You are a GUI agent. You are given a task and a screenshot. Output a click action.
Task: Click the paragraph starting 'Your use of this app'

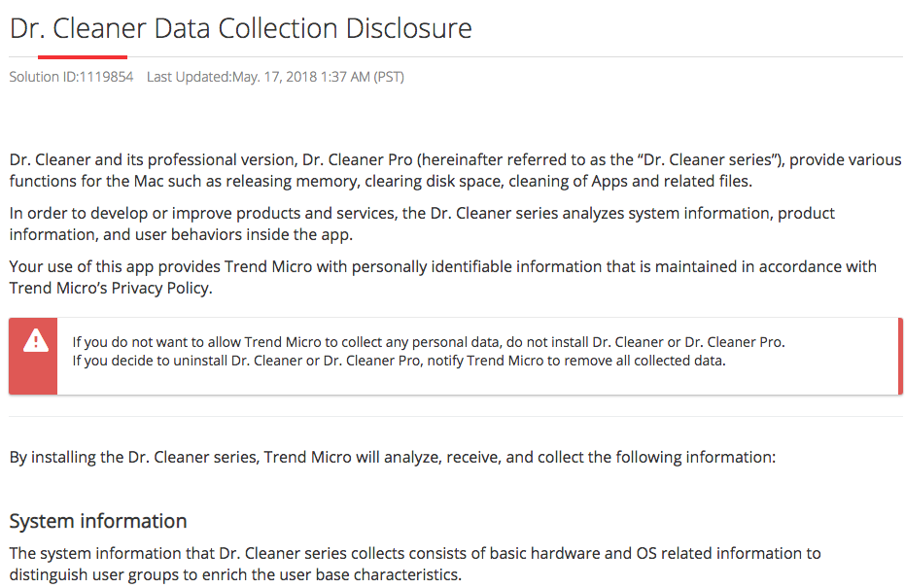[442, 277]
